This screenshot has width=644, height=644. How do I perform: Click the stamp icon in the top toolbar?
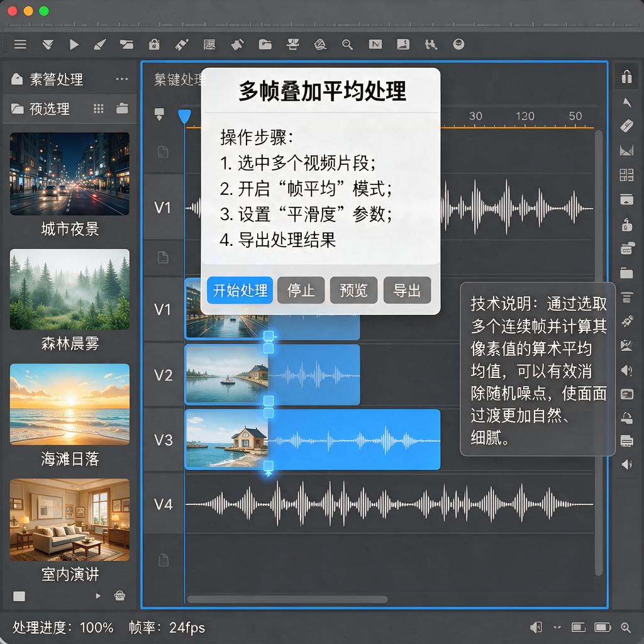tap(293, 45)
